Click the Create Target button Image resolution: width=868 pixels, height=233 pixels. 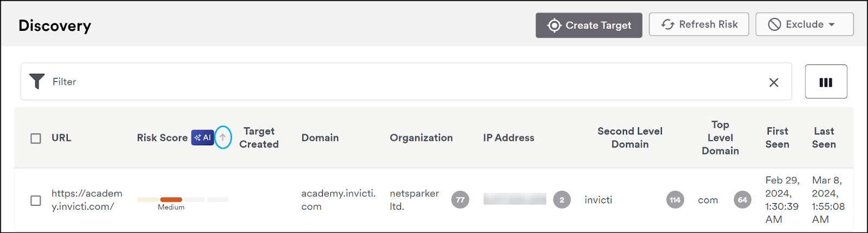point(589,25)
